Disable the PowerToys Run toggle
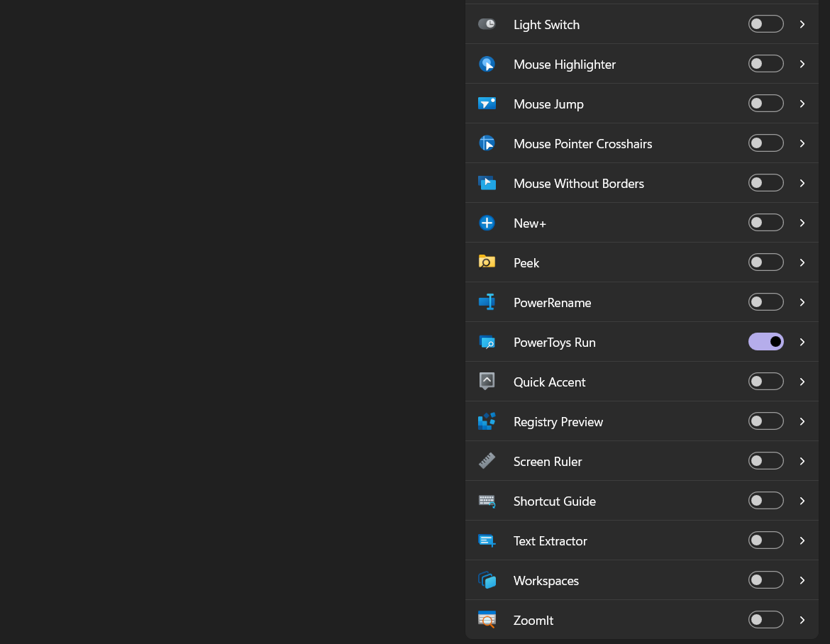This screenshot has width=830, height=644. pos(765,341)
